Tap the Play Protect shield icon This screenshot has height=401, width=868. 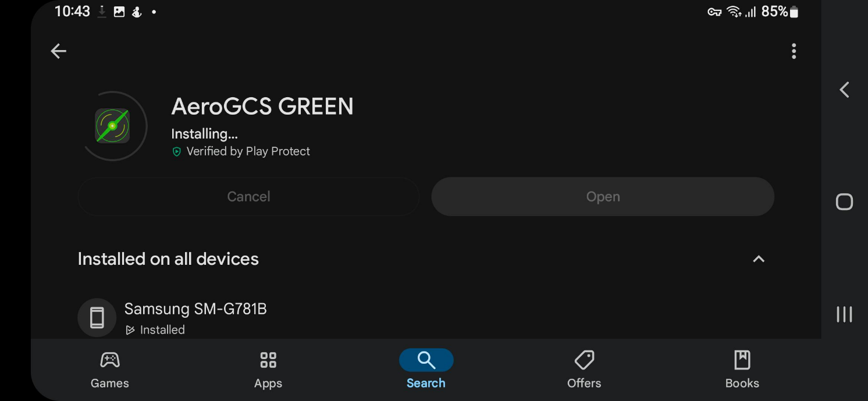click(x=177, y=152)
